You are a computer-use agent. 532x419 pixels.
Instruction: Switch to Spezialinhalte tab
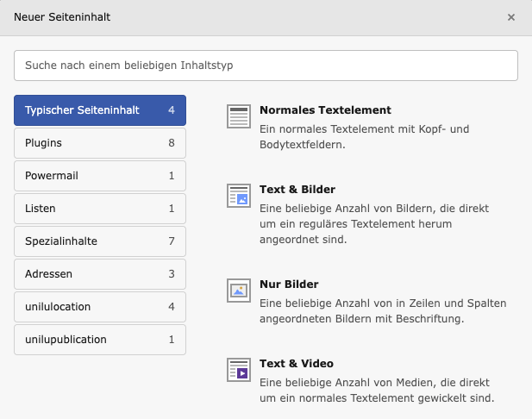click(x=100, y=241)
